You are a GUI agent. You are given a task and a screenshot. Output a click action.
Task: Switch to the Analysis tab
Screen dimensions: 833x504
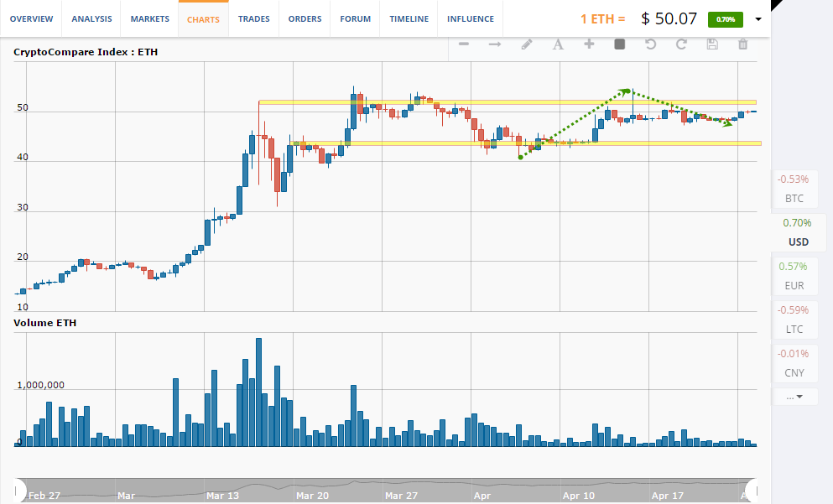point(91,18)
